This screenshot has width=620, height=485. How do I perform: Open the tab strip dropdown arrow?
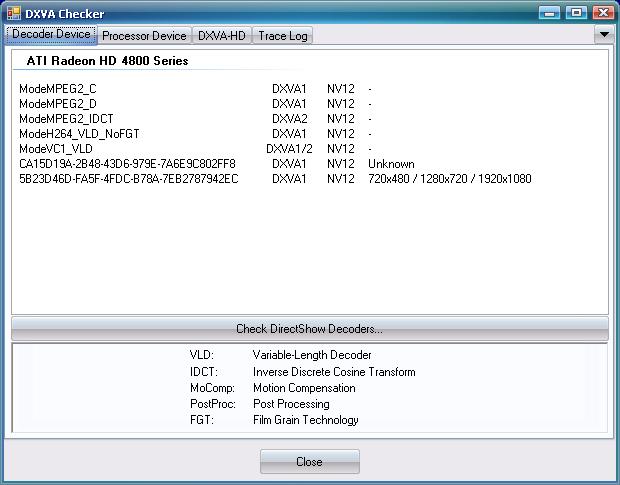[x=604, y=35]
